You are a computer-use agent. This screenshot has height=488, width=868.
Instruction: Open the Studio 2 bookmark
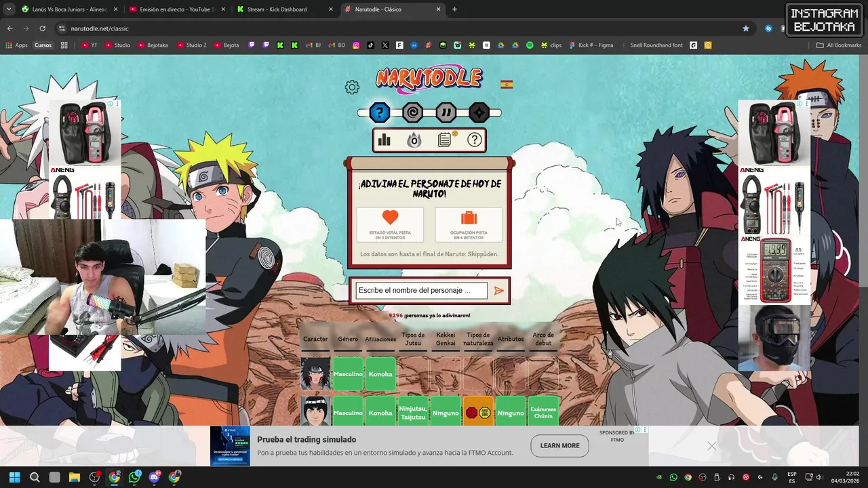191,45
